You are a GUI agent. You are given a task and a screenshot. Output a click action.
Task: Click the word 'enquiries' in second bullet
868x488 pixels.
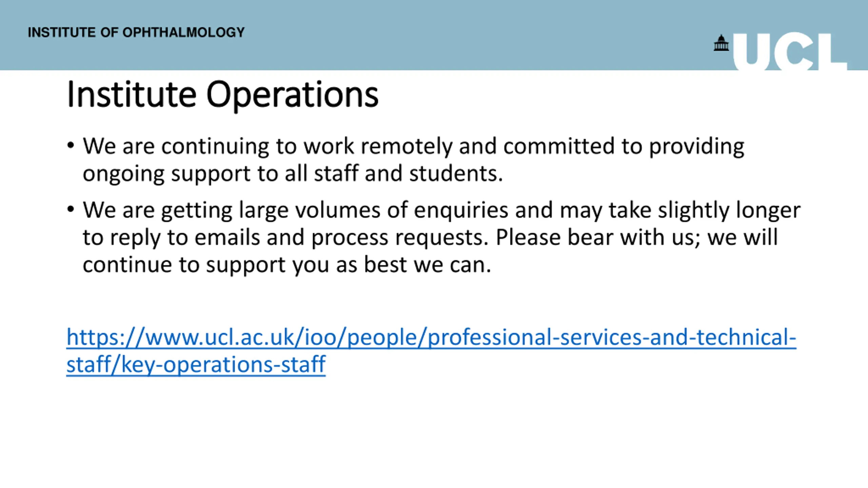pos(461,210)
